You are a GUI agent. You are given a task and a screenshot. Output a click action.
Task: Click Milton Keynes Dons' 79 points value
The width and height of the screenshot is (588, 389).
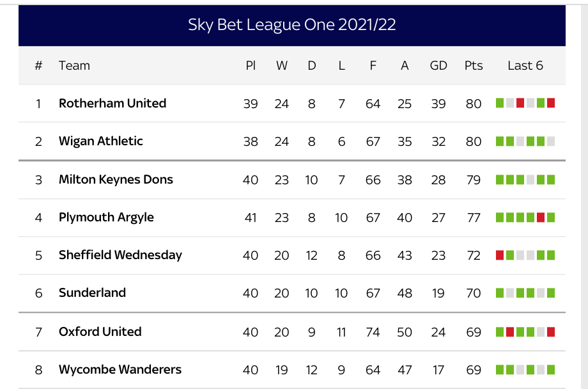click(474, 179)
